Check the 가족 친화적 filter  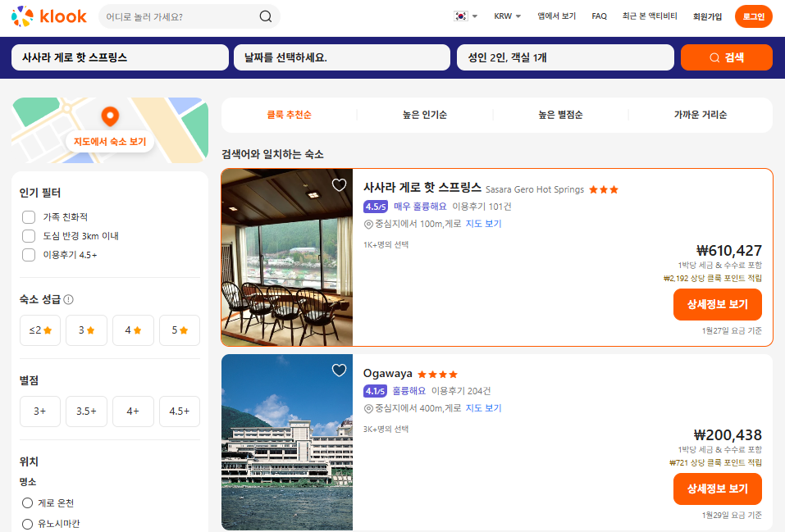[29, 216]
